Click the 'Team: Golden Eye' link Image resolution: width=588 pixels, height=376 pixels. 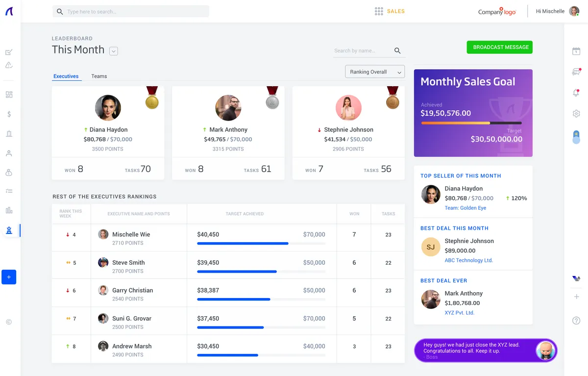coord(465,208)
